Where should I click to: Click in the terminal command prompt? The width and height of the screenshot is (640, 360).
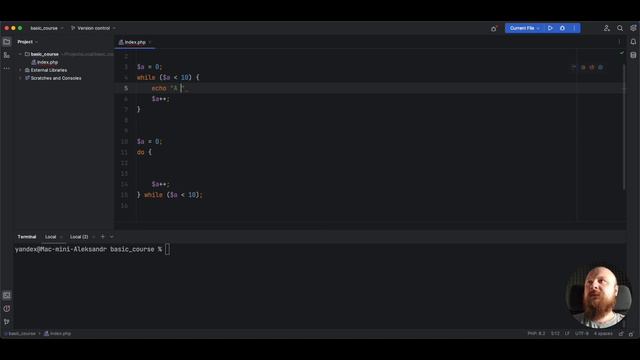click(167, 249)
